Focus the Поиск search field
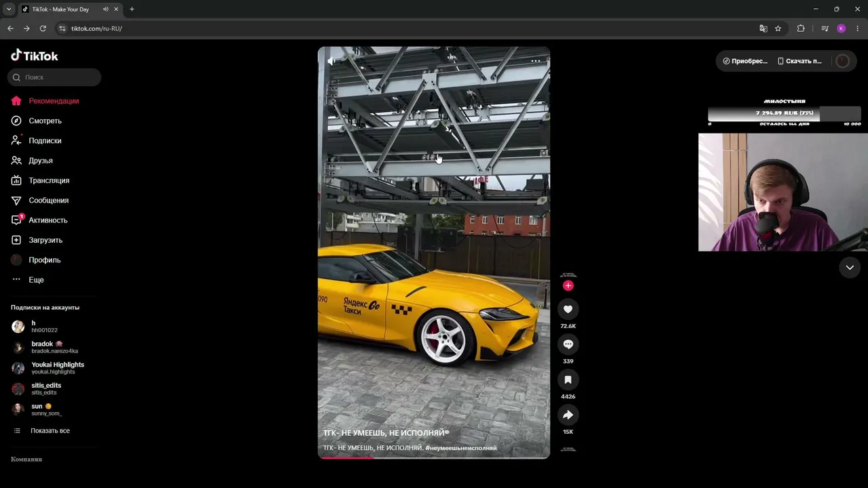 [x=54, y=77]
